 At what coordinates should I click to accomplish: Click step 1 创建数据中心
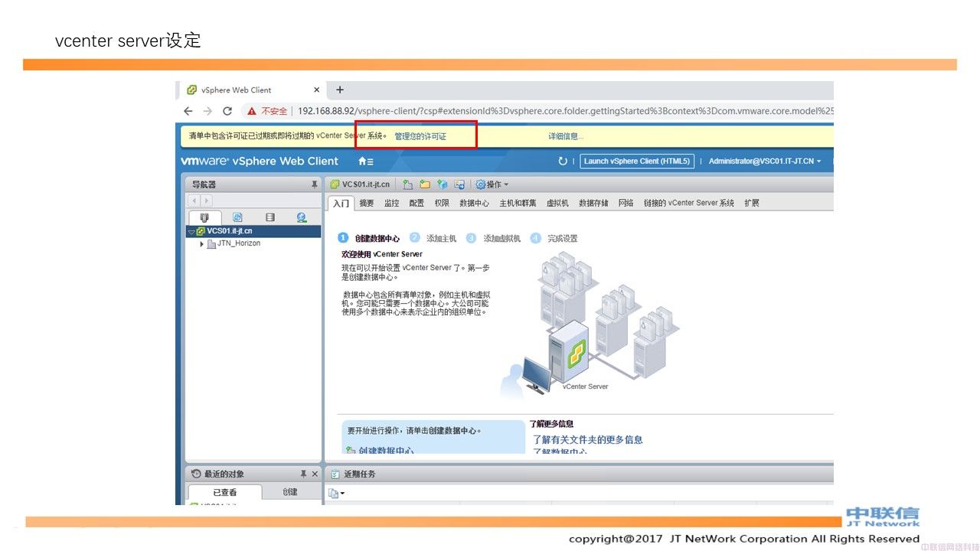[369, 239]
